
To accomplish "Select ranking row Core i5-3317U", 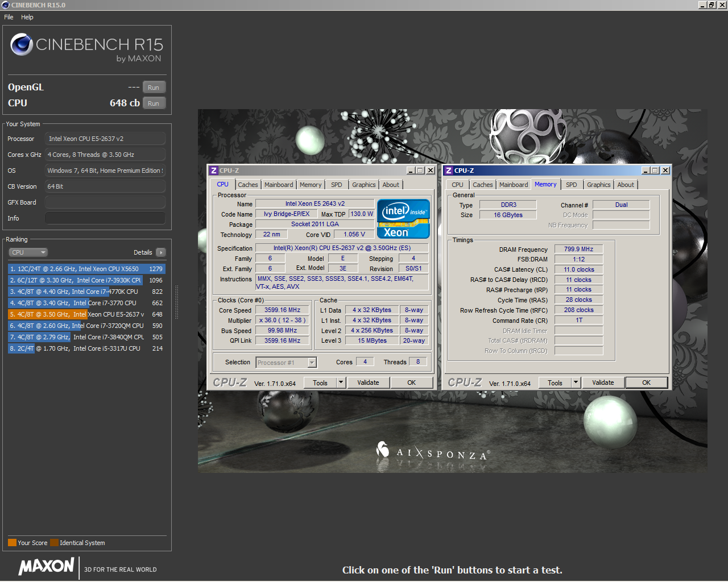I will pyautogui.click(x=86, y=348).
